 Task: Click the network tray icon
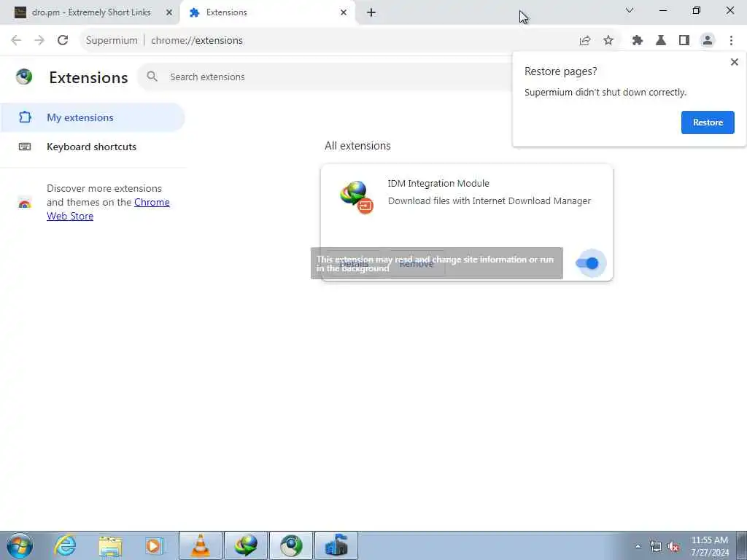(656, 546)
